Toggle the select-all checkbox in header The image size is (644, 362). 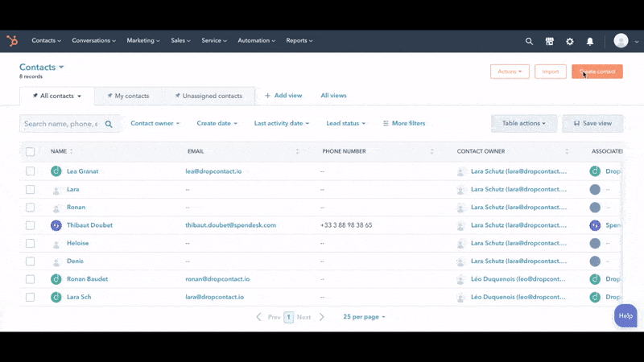pos(30,151)
